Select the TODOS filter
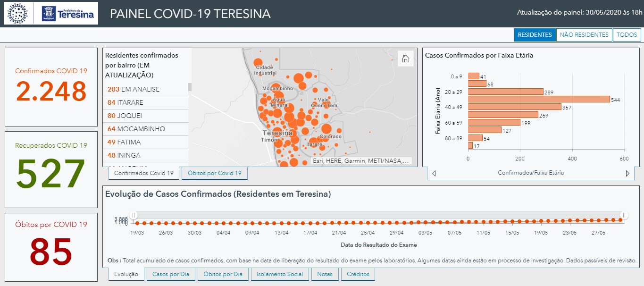The width and height of the screenshot is (644, 286). 627,35
